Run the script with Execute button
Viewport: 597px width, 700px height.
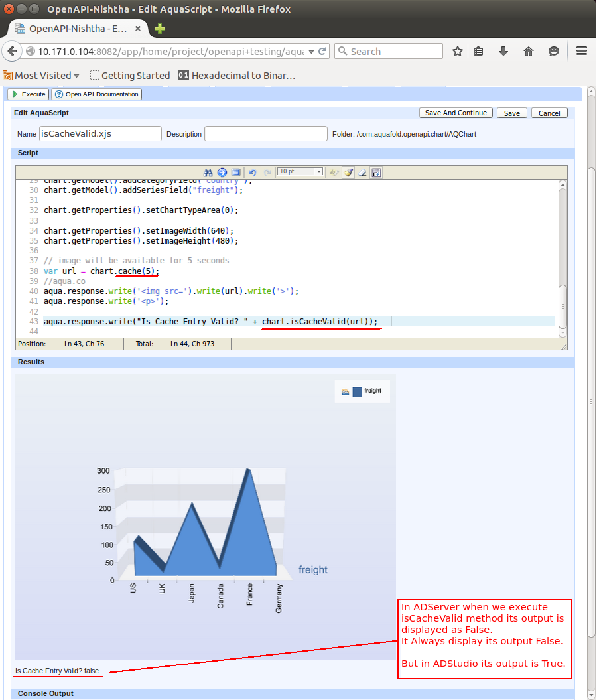29,94
